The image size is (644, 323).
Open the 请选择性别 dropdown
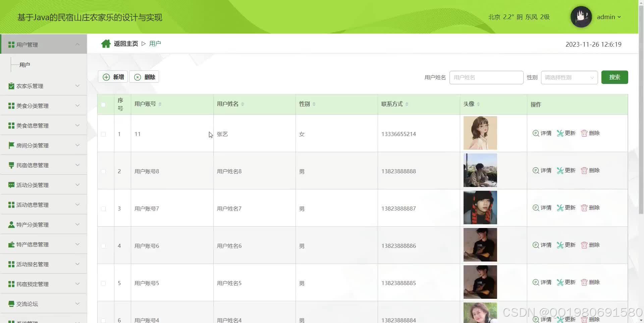[569, 78]
